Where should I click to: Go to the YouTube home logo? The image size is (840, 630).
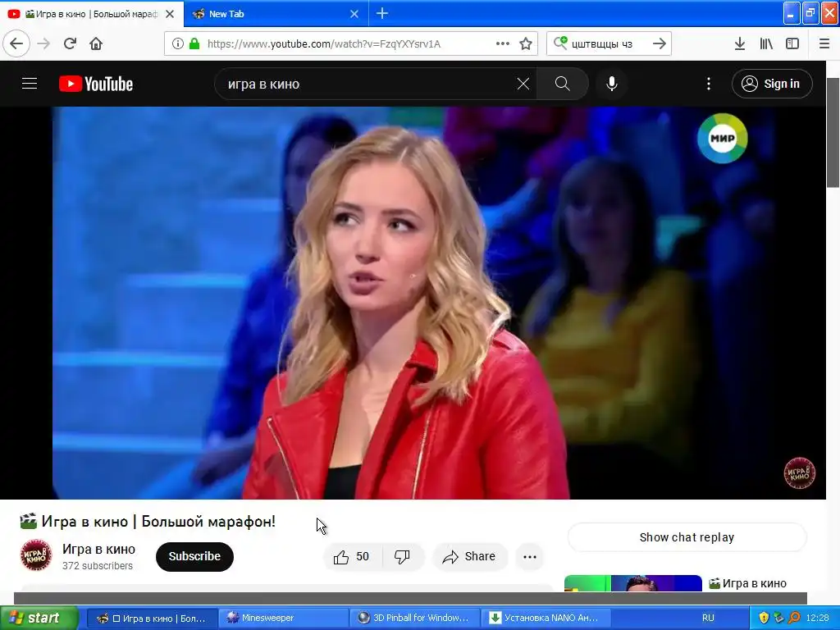[x=96, y=84]
